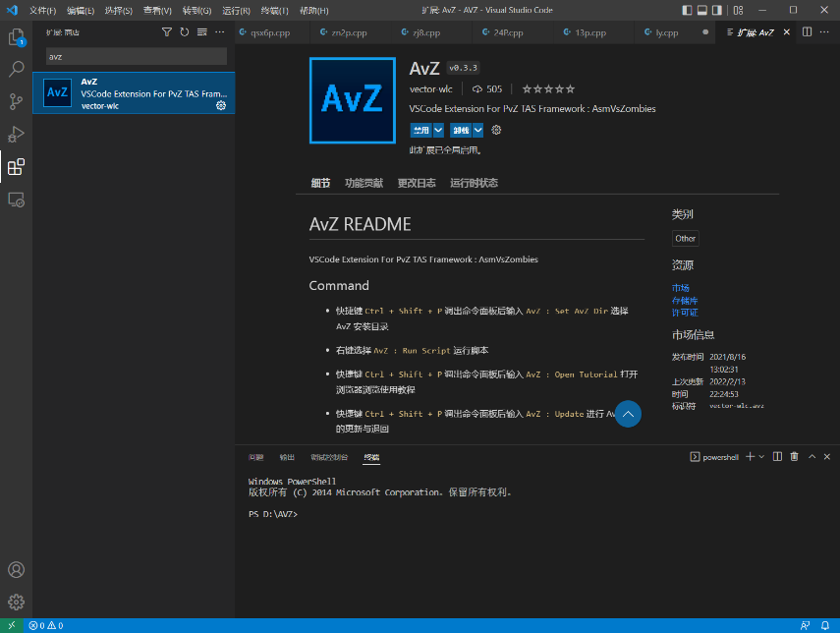
Task: Filter extensions with the funnel icon
Action: click(x=167, y=32)
